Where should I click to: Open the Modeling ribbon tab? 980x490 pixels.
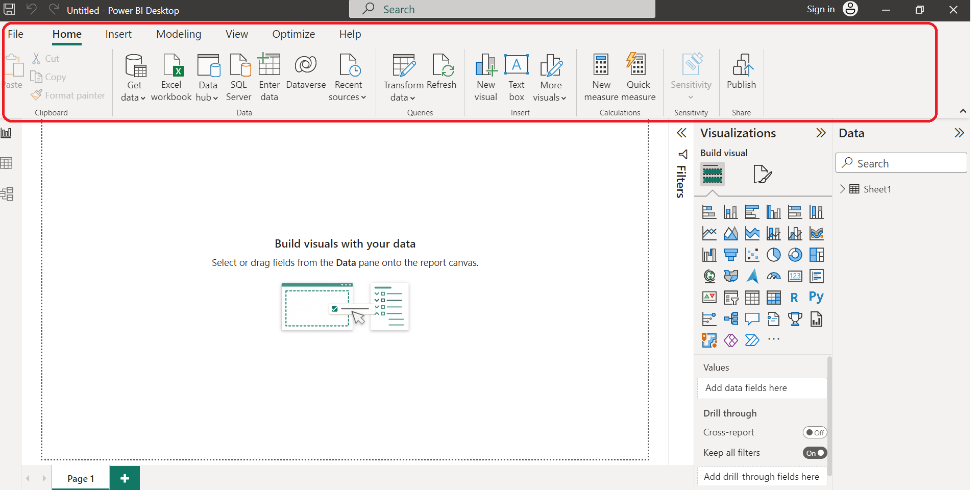(x=179, y=34)
